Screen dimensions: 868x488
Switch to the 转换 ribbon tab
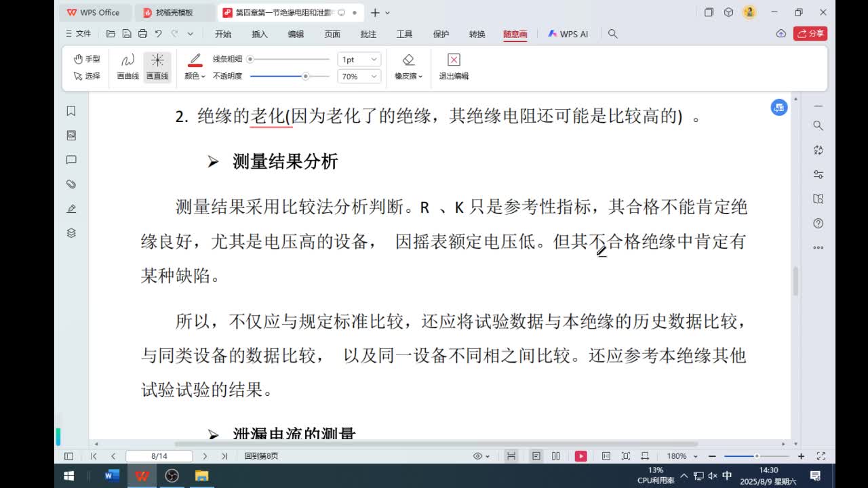pos(477,34)
